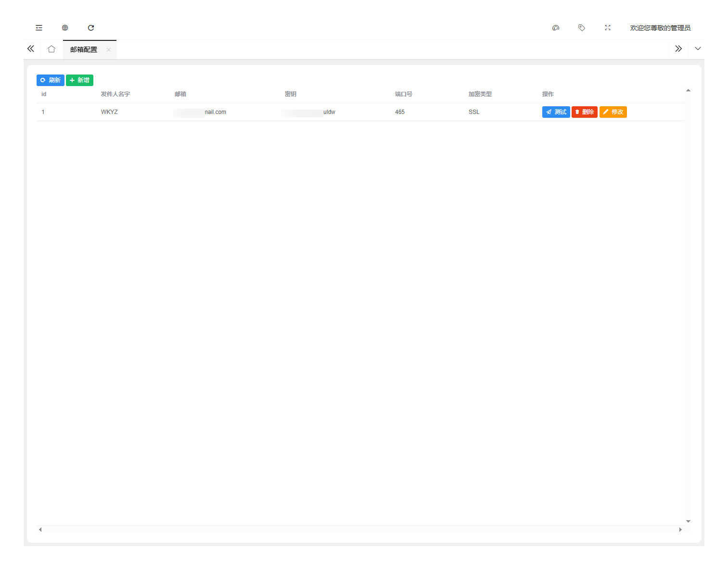Collapse the side menu with the indent icon
The width and height of the screenshot is (728, 563).
coord(39,28)
